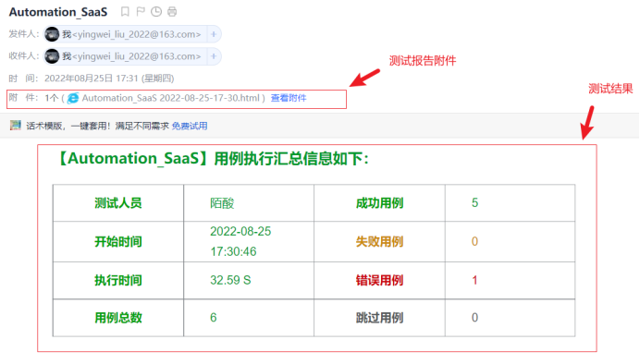Click the time 2022年08月25日 17:31 (星期四)
640x364 pixels.
tap(109, 79)
